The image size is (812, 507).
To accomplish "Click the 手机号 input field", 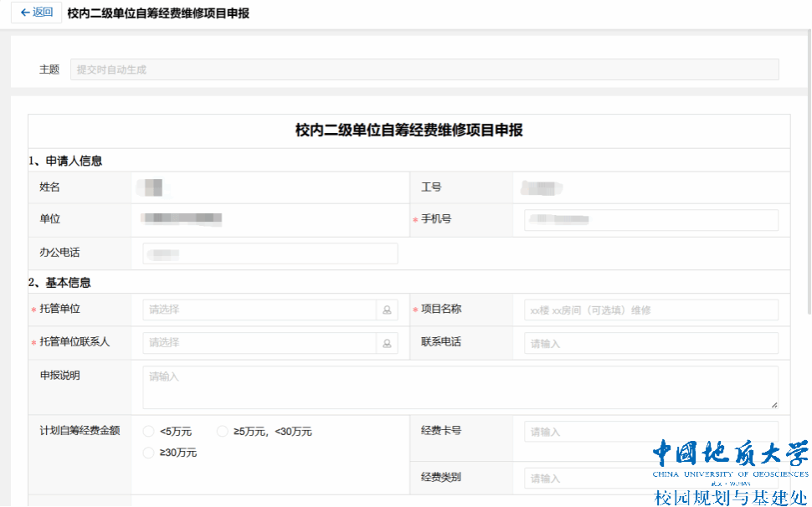I will 650,220.
